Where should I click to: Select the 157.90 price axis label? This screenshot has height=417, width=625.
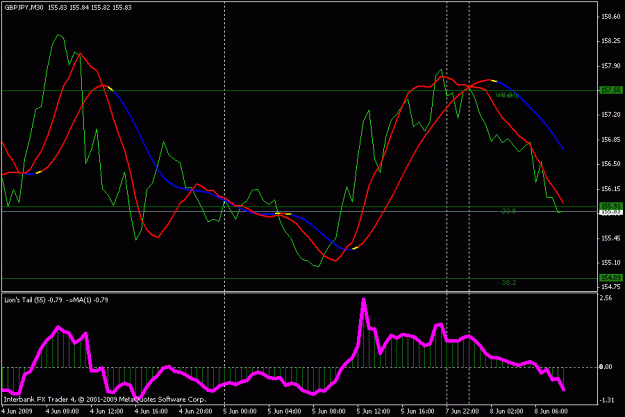click(612, 66)
